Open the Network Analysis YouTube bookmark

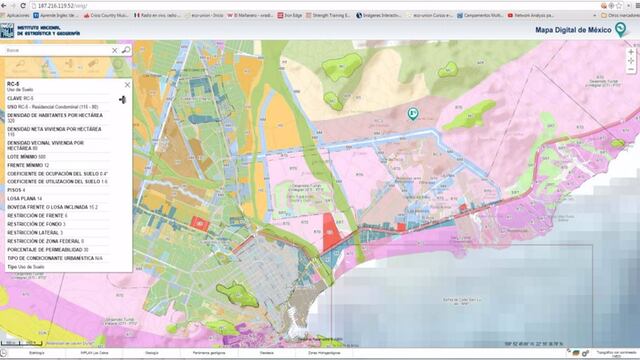click(531, 16)
